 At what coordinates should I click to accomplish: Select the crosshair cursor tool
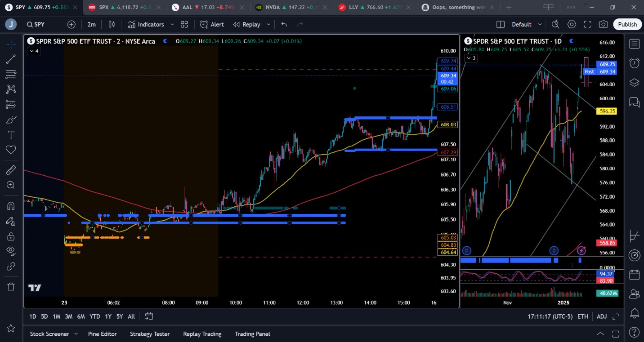11,44
